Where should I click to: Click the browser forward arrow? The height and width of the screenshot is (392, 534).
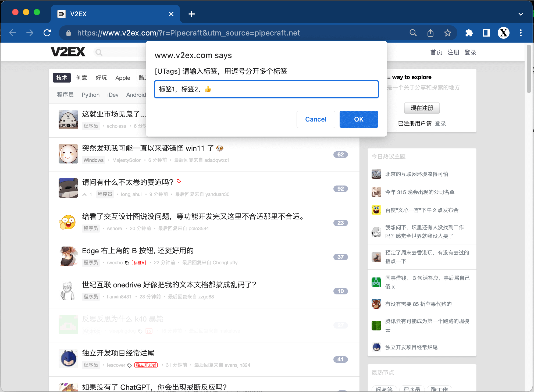[x=30, y=33]
